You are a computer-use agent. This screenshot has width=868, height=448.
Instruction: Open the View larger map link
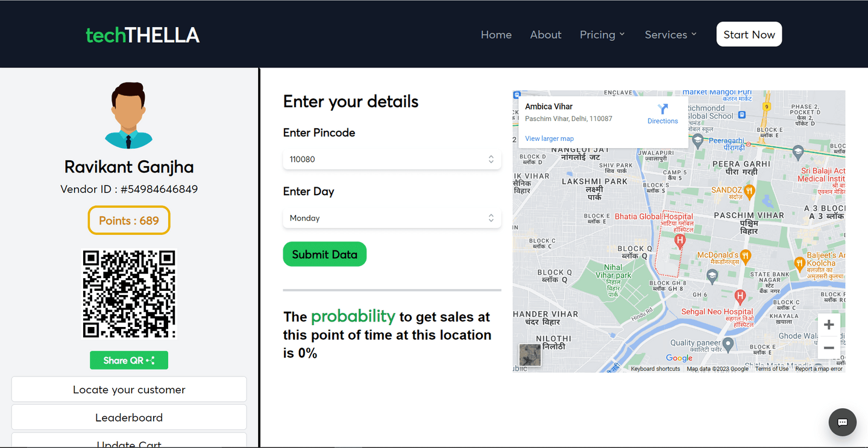pyautogui.click(x=549, y=138)
